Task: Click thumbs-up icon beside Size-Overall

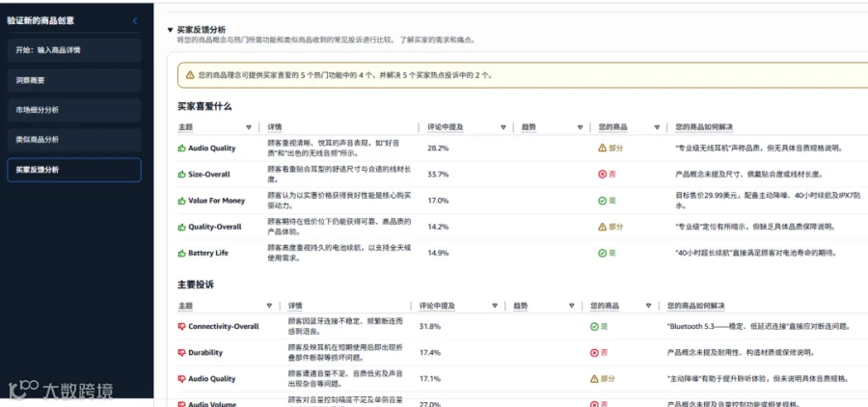Action: 181,175
